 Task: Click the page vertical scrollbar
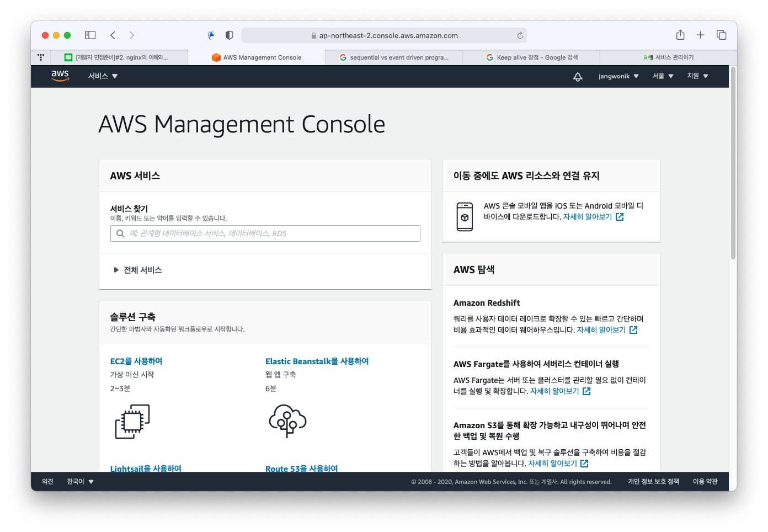click(x=733, y=163)
